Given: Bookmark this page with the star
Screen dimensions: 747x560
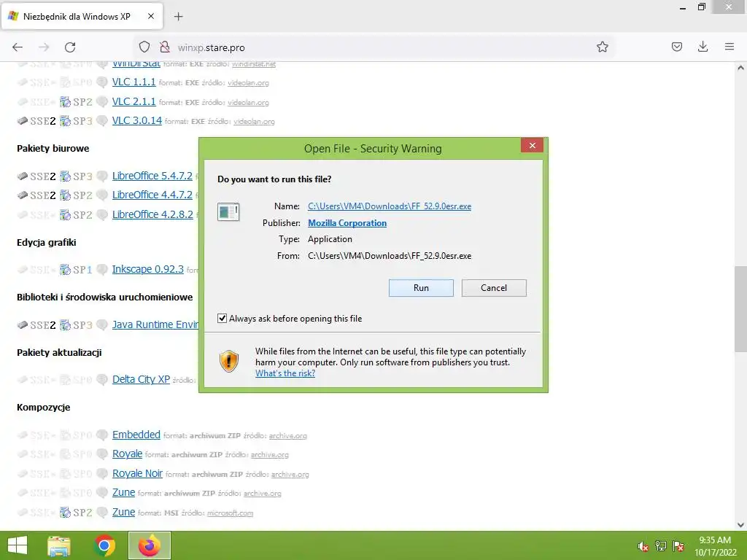Looking at the screenshot, I should tap(602, 47).
